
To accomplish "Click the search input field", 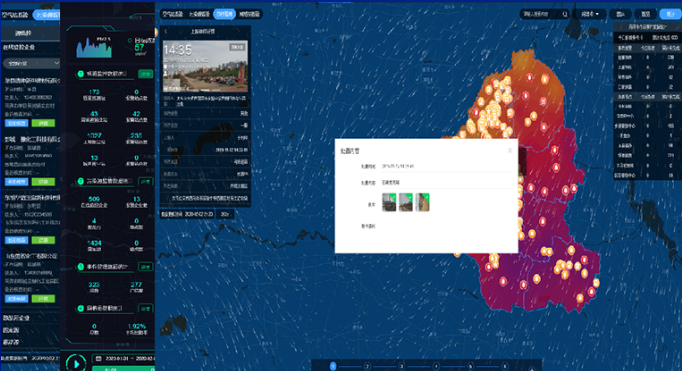I will point(541,14).
